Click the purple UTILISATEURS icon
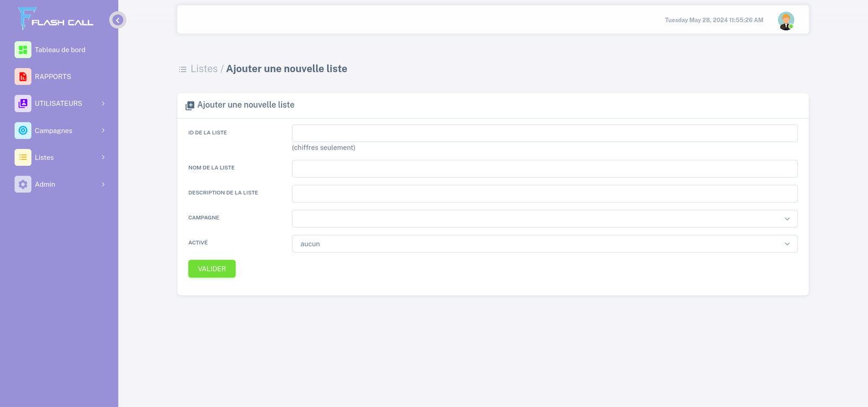The width and height of the screenshot is (868, 407). [x=23, y=104]
